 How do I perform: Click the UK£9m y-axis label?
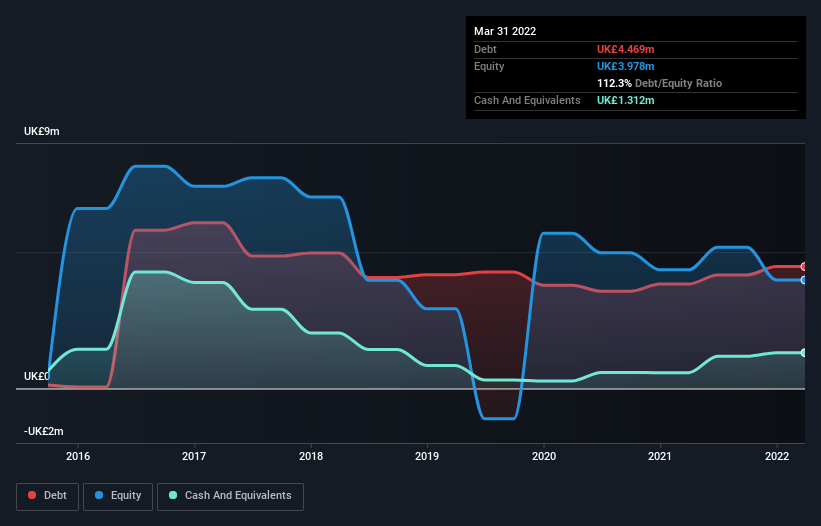41,131
